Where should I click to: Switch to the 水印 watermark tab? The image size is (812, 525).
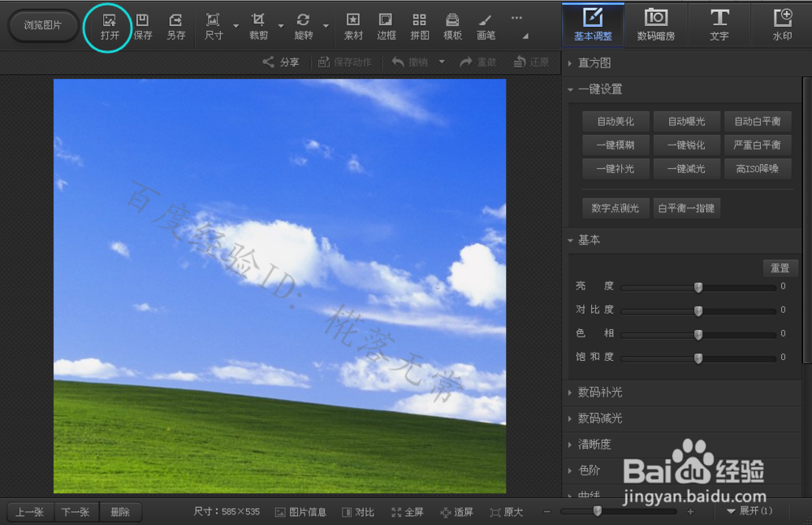pos(782,25)
